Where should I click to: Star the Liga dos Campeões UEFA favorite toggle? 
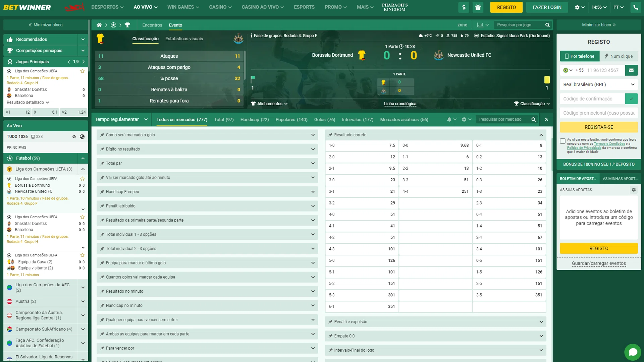coord(82,71)
